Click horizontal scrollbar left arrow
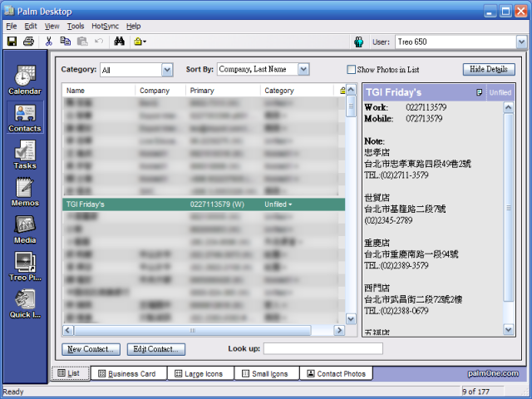Screen dimensions: 532x399 pos(68,330)
